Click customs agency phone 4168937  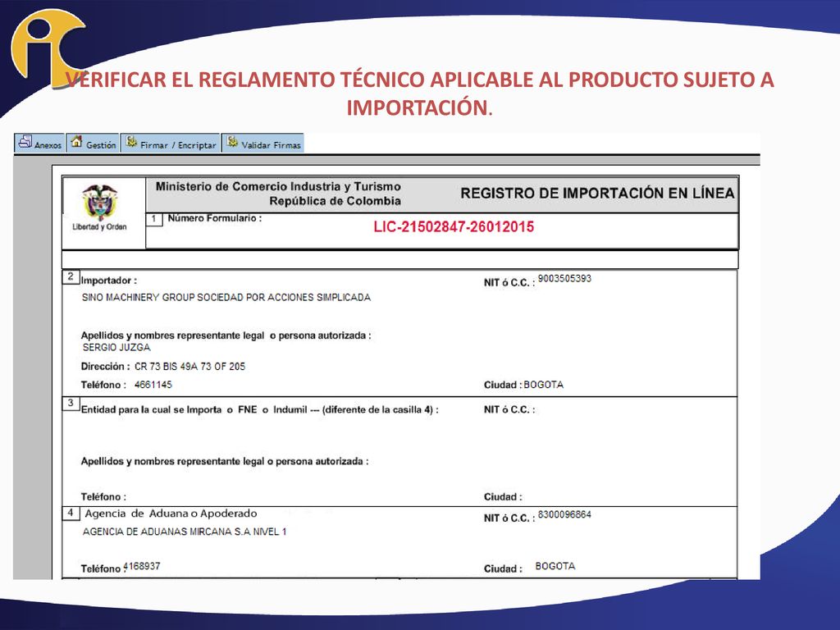(142, 566)
